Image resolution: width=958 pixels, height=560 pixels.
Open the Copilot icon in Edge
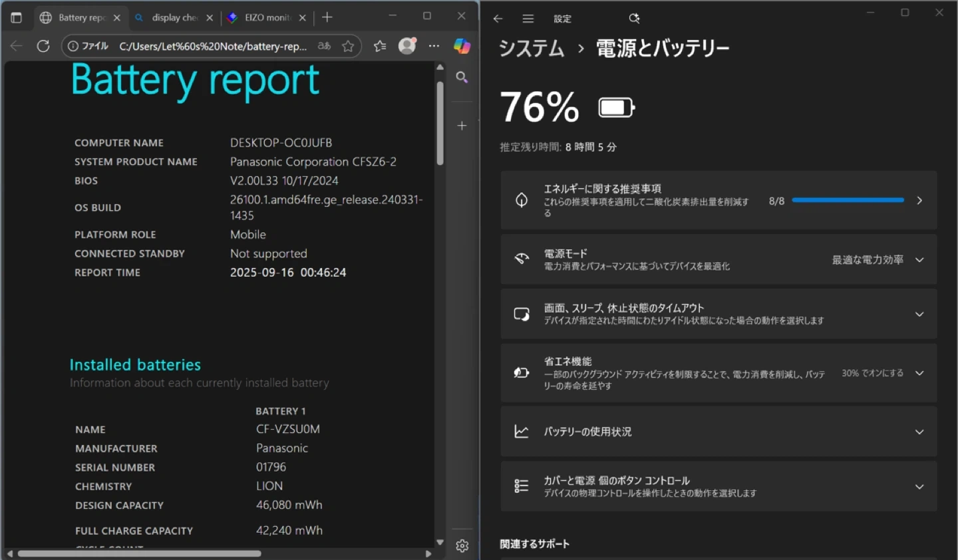[x=462, y=46]
